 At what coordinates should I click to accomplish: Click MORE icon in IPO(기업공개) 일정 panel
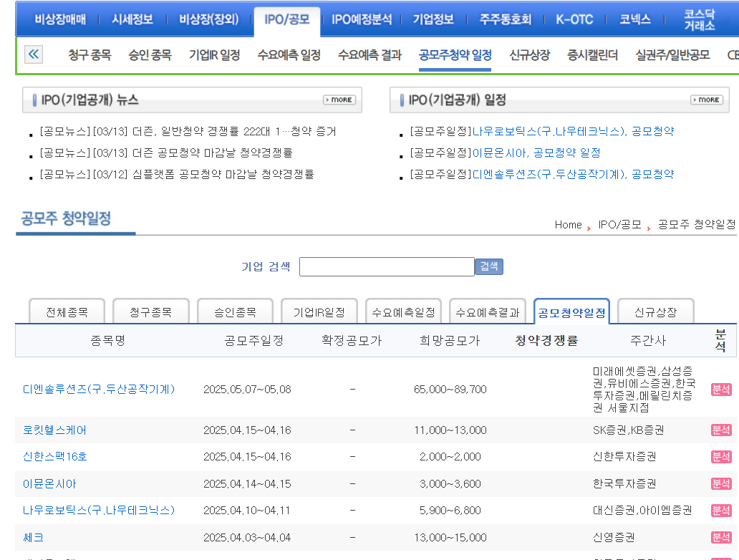[705, 100]
